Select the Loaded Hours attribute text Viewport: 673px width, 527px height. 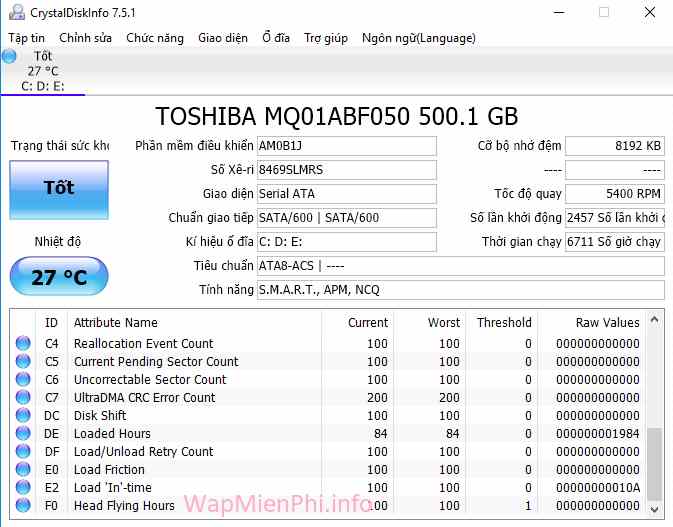tap(112, 434)
